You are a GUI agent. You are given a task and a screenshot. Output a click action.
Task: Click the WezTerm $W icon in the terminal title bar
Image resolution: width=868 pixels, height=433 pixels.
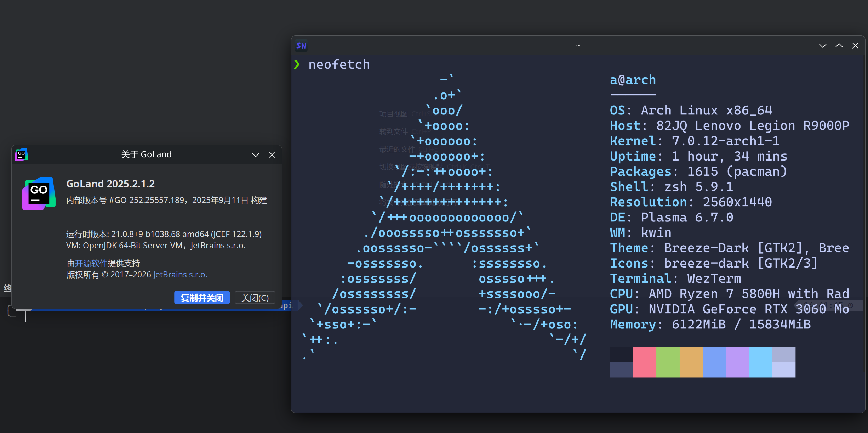[301, 46]
